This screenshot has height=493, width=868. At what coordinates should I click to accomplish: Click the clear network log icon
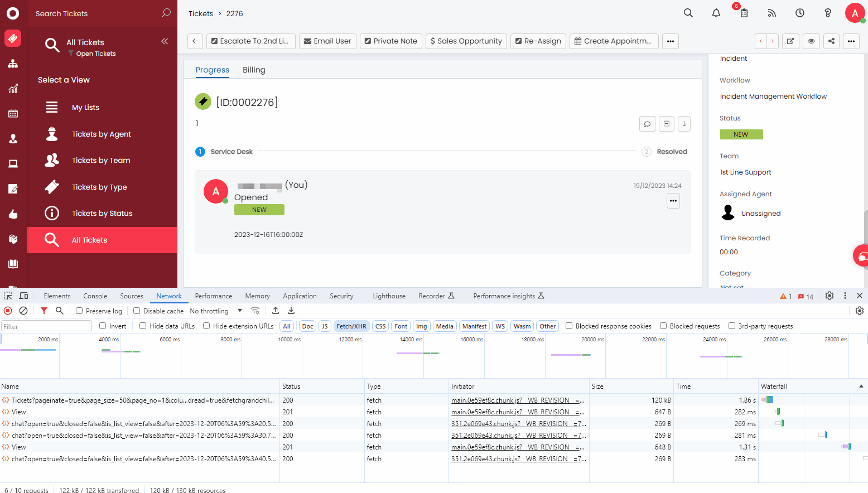pos(23,311)
